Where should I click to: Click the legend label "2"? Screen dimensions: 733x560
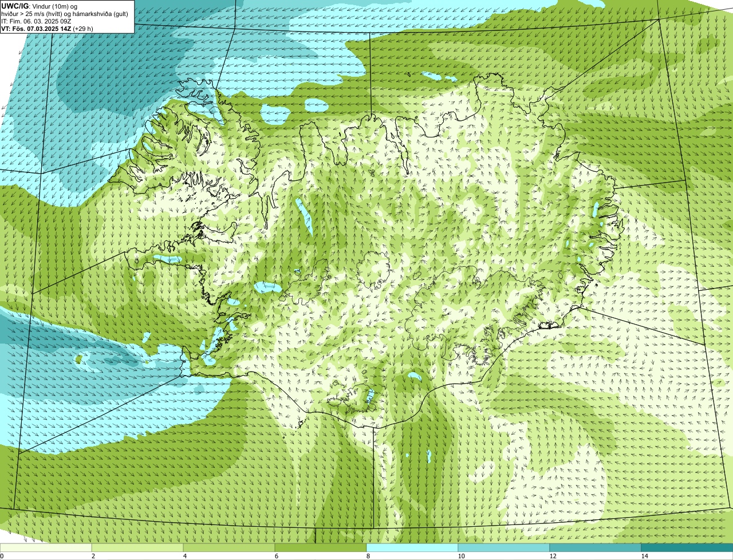pos(93,556)
